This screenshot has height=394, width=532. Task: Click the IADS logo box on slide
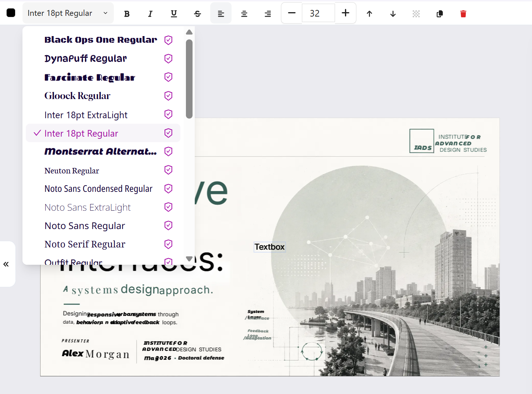(x=422, y=141)
